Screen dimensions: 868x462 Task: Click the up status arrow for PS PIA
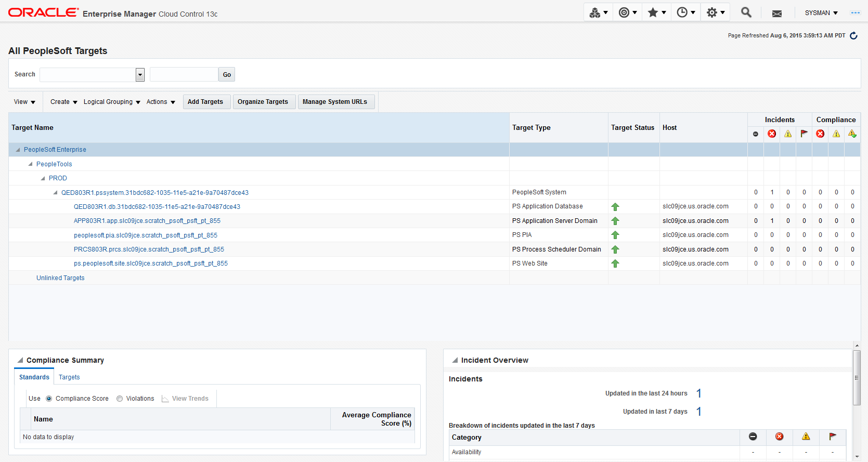[x=615, y=235]
